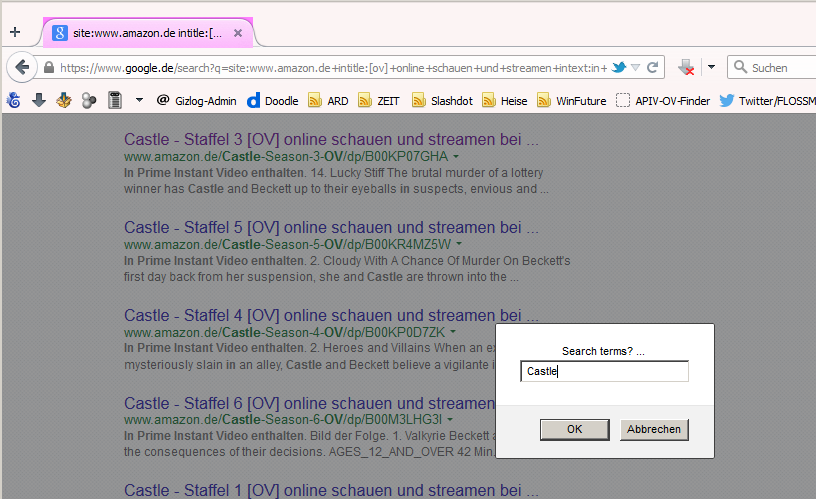Reload the page with the refresh icon
The height and width of the screenshot is (499, 816).
pyautogui.click(x=653, y=68)
